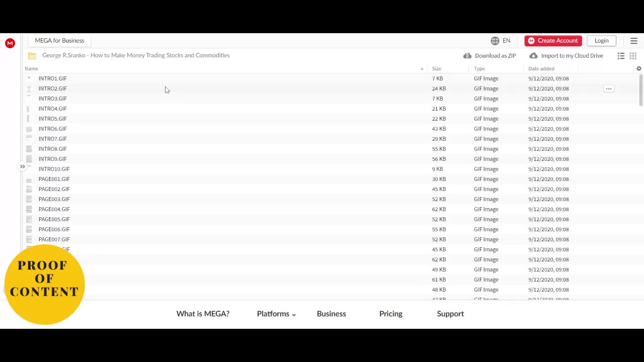Sort by the Name column header

(x=31, y=68)
